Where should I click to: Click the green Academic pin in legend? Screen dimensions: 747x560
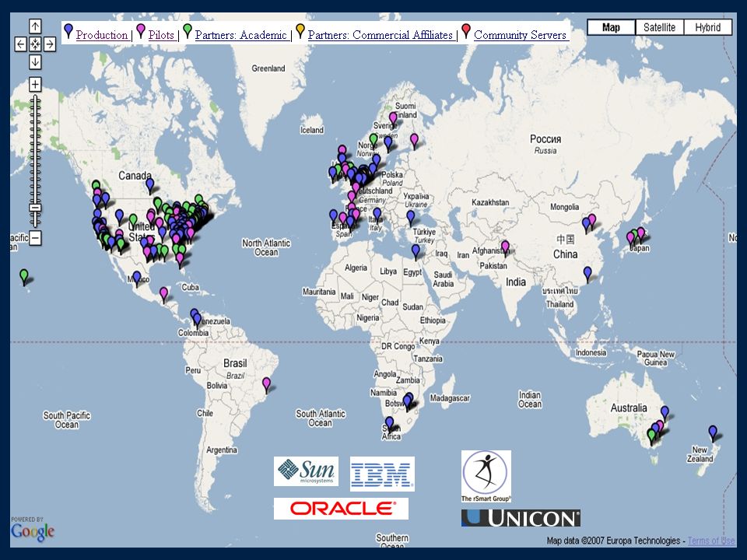coord(188,30)
